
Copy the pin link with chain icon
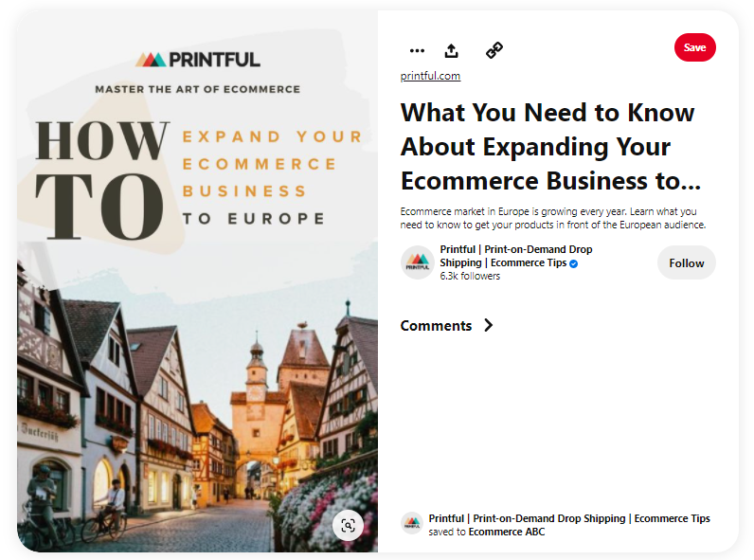coord(494,51)
